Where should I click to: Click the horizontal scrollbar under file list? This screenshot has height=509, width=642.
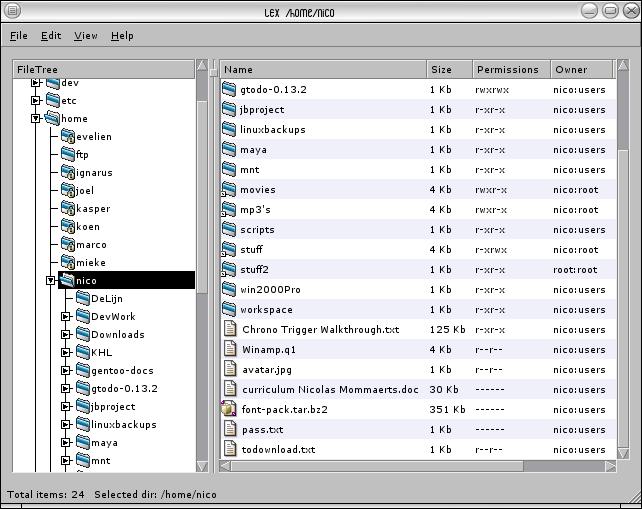[x=380, y=466]
